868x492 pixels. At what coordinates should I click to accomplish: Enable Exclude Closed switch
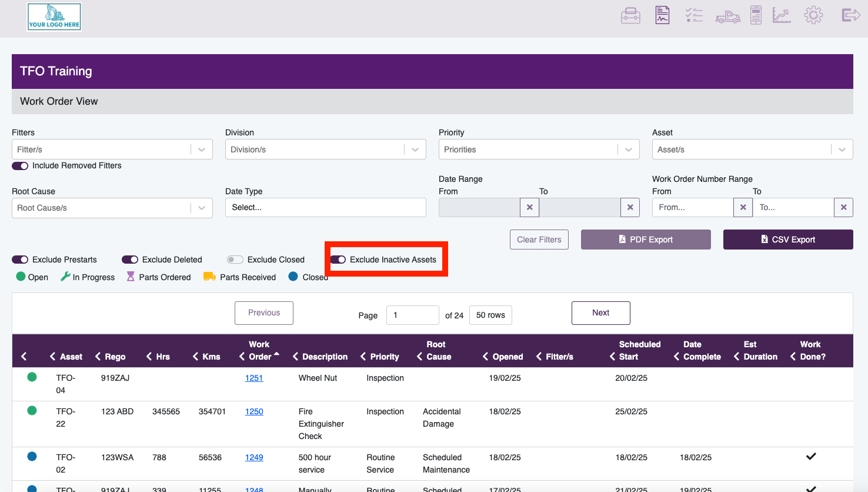point(235,260)
